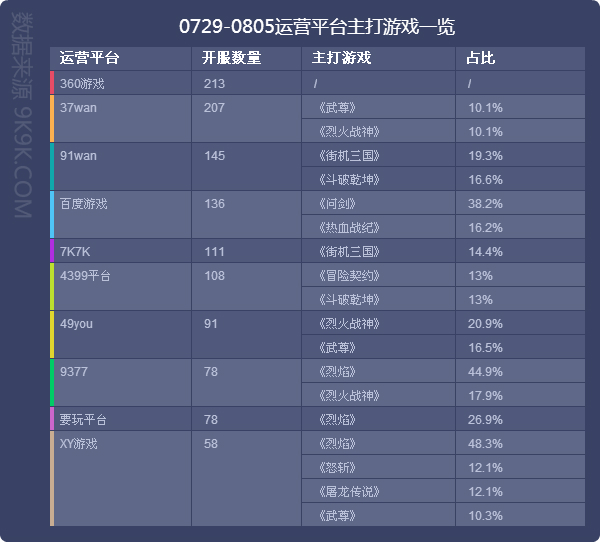Click 《街机三国》 in the 7K7K row
The height and width of the screenshot is (542, 600).
349,251
